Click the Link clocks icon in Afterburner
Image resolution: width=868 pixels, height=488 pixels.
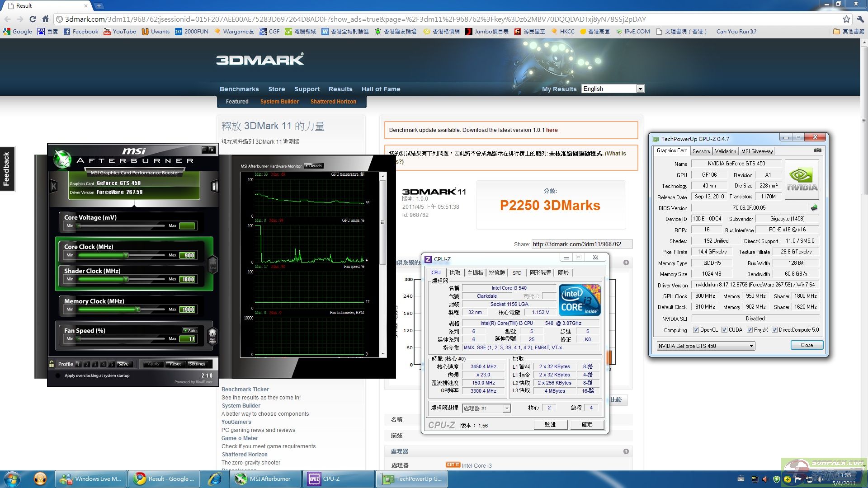(212, 264)
